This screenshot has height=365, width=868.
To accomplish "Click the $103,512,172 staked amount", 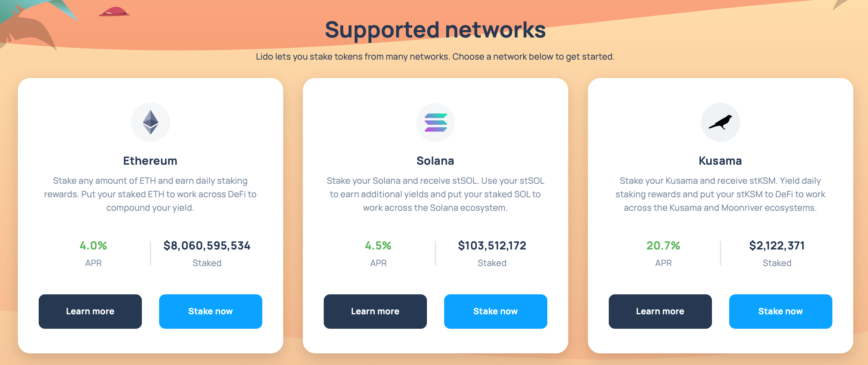I will [492, 245].
